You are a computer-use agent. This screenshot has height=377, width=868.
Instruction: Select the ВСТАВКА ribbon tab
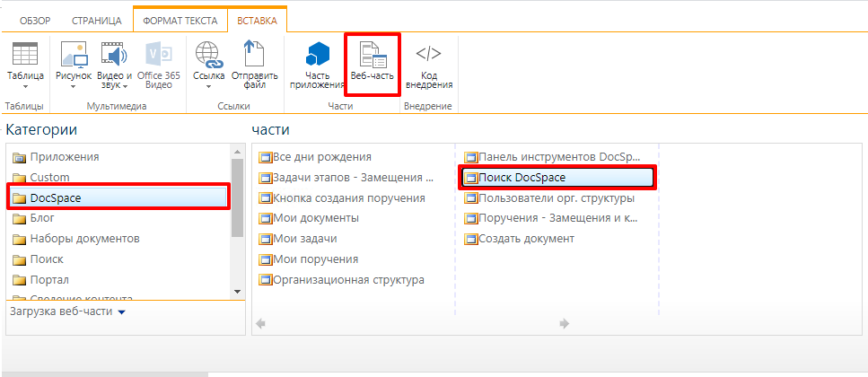click(x=258, y=21)
